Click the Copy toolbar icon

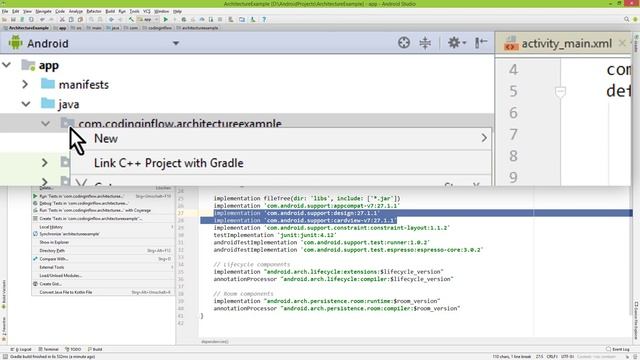pos(71,19)
